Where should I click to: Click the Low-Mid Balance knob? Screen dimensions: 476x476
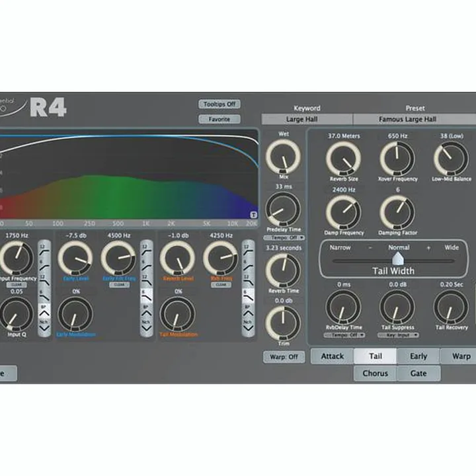tap(451, 159)
